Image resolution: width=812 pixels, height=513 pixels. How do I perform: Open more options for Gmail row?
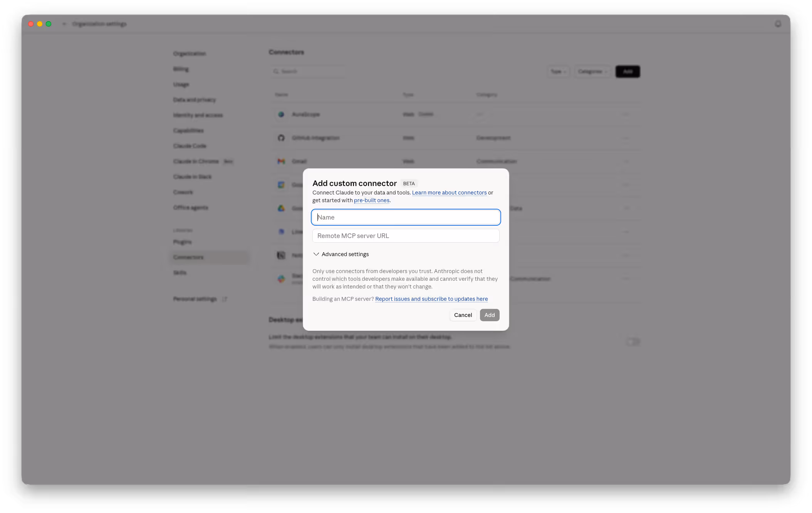[x=626, y=161]
